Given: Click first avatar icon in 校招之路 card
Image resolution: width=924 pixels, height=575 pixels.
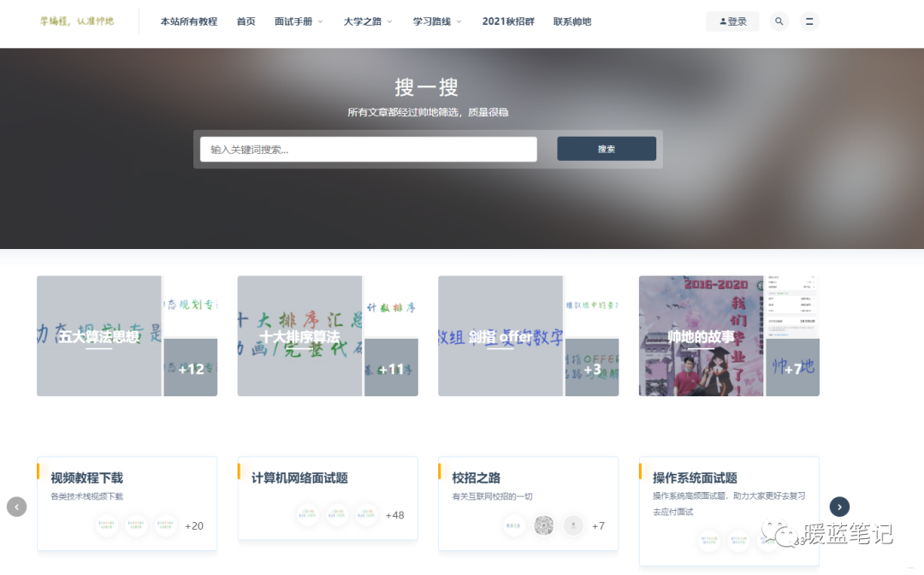Looking at the screenshot, I should coord(514,525).
